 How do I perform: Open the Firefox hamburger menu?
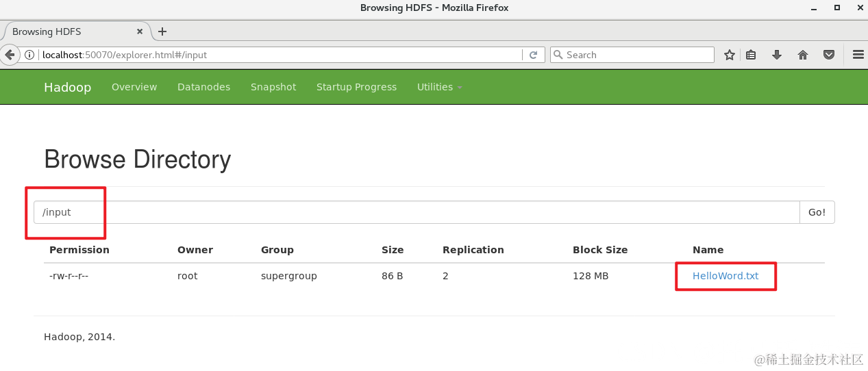(x=858, y=55)
